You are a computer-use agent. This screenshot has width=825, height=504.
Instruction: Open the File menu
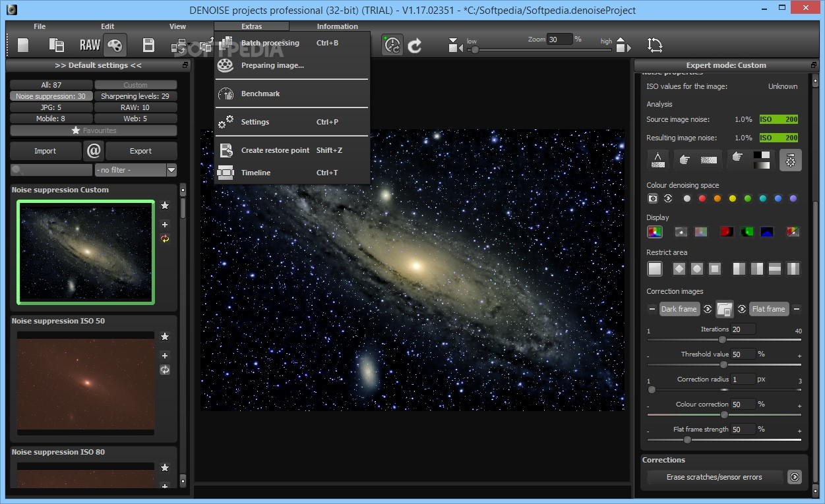tap(40, 26)
